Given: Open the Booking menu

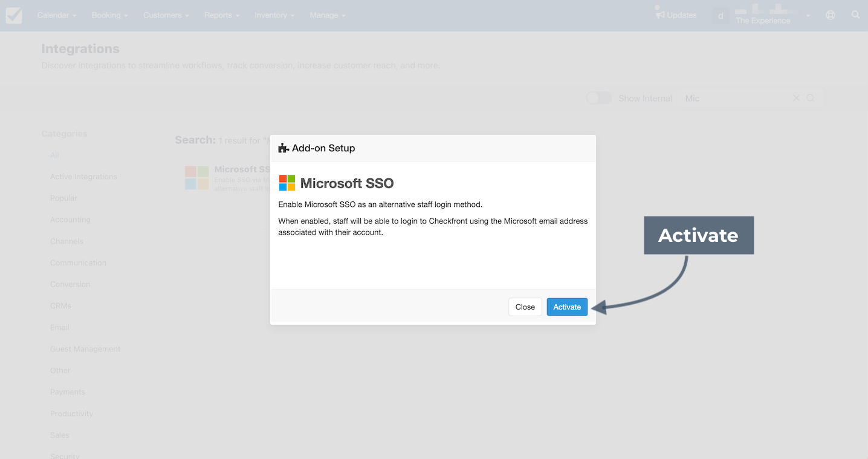Looking at the screenshot, I should (109, 15).
